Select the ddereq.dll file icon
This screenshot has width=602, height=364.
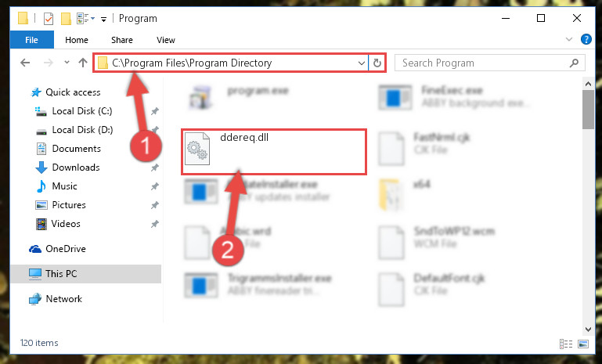[x=197, y=149]
